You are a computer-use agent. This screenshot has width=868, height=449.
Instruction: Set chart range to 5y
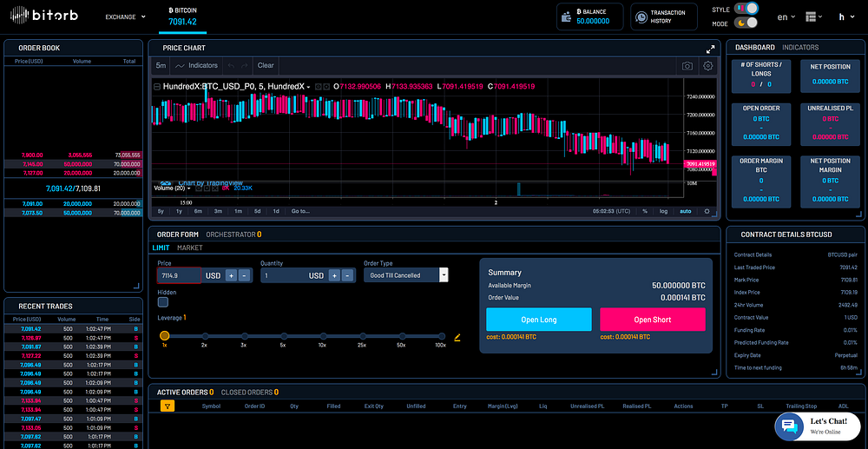[161, 211]
